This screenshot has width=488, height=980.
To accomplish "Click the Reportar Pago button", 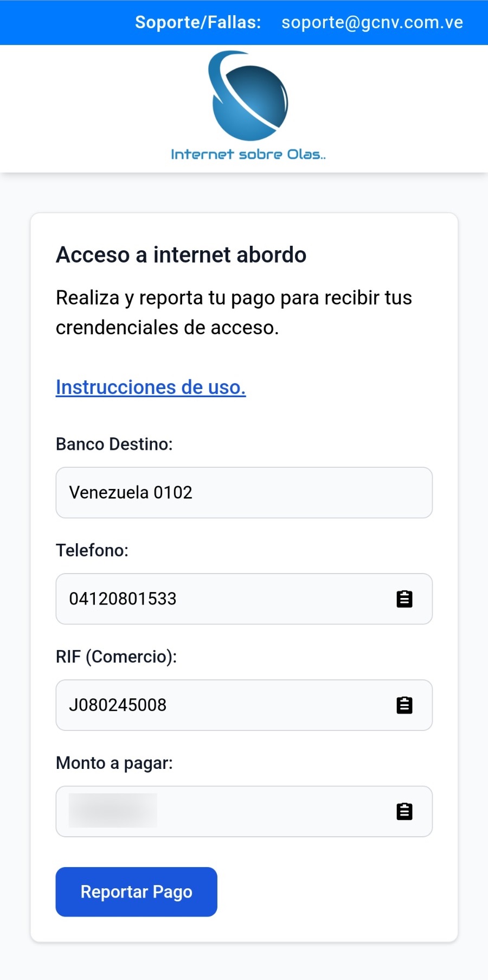I will click(136, 892).
